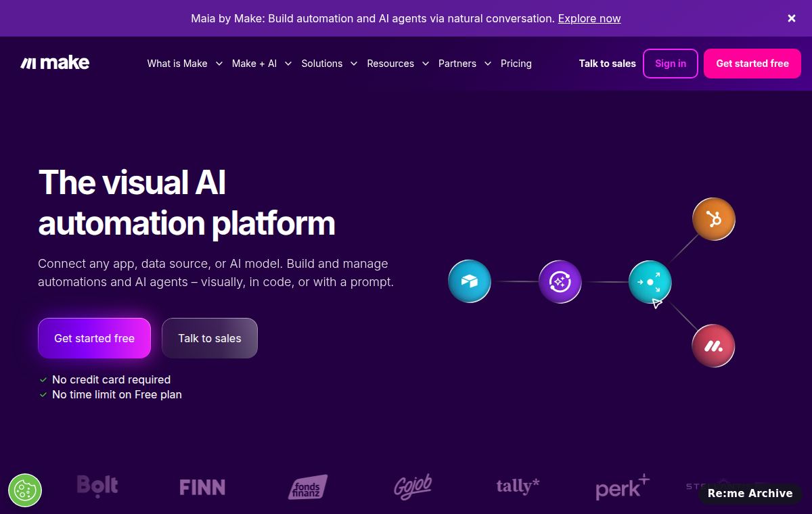Click the purple AI sparkle node
Image resolution: width=812 pixels, height=514 pixels.
coord(560,281)
